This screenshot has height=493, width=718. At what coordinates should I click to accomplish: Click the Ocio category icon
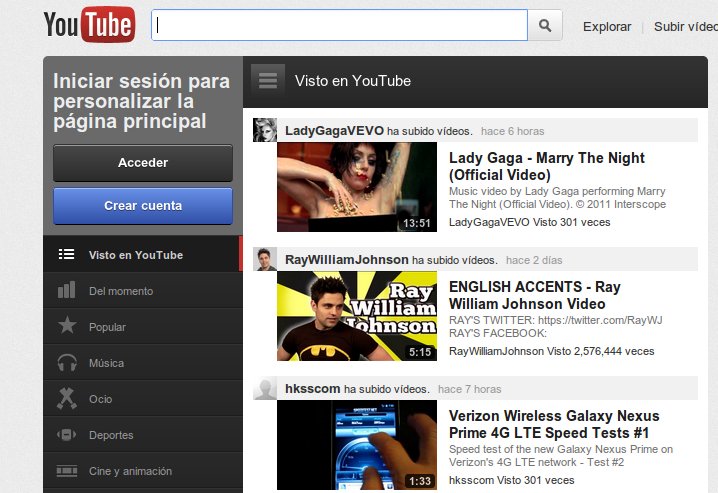pos(67,398)
